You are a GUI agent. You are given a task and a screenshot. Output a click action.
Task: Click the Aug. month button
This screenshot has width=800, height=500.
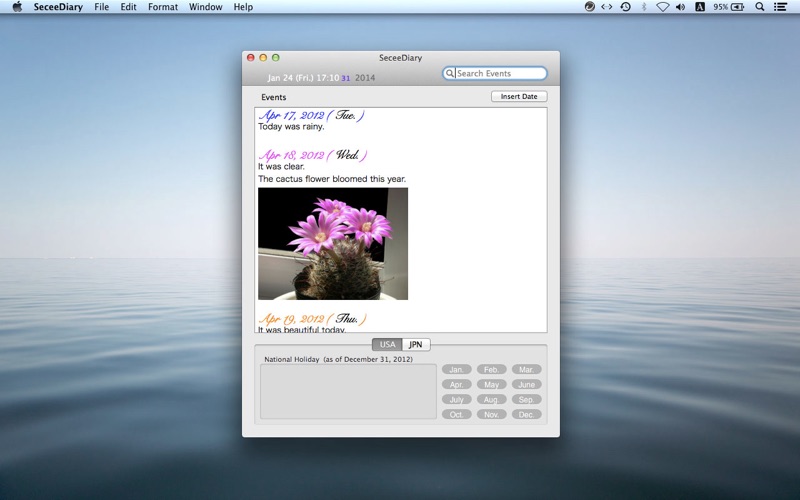click(x=491, y=399)
